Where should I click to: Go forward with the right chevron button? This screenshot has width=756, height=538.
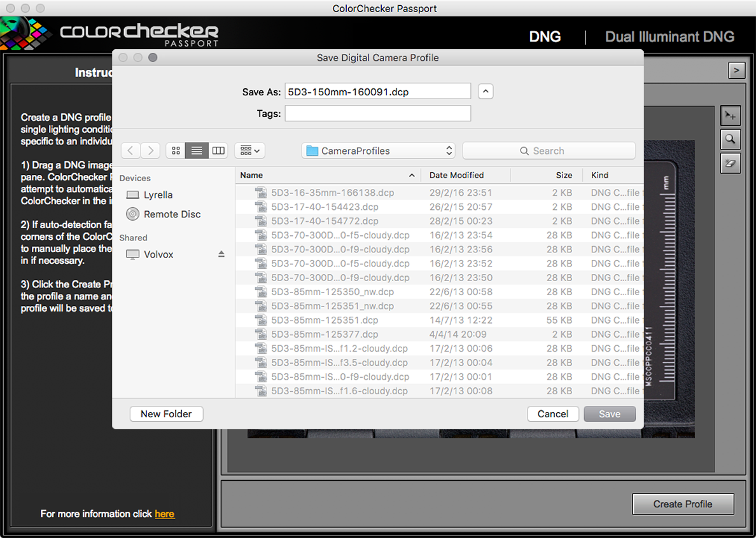[x=150, y=151]
